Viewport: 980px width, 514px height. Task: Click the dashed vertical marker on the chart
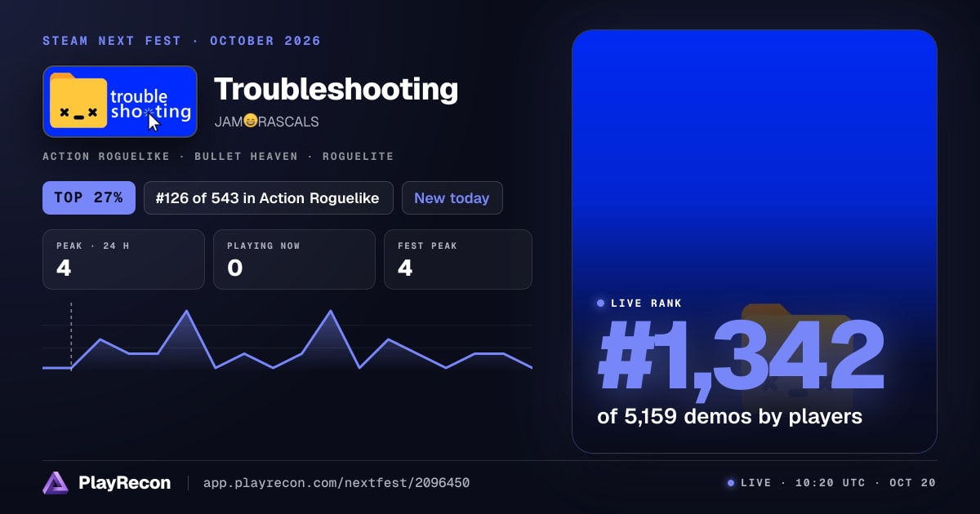[x=71, y=336]
